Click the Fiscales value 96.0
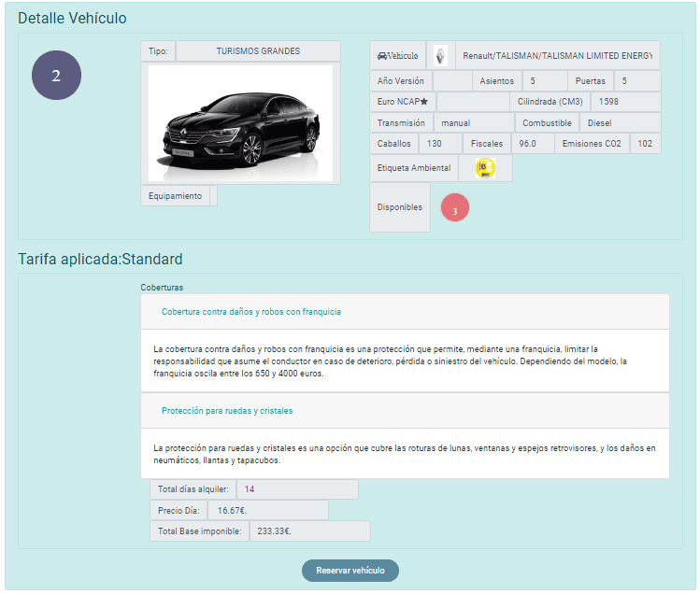 [x=533, y=143]
